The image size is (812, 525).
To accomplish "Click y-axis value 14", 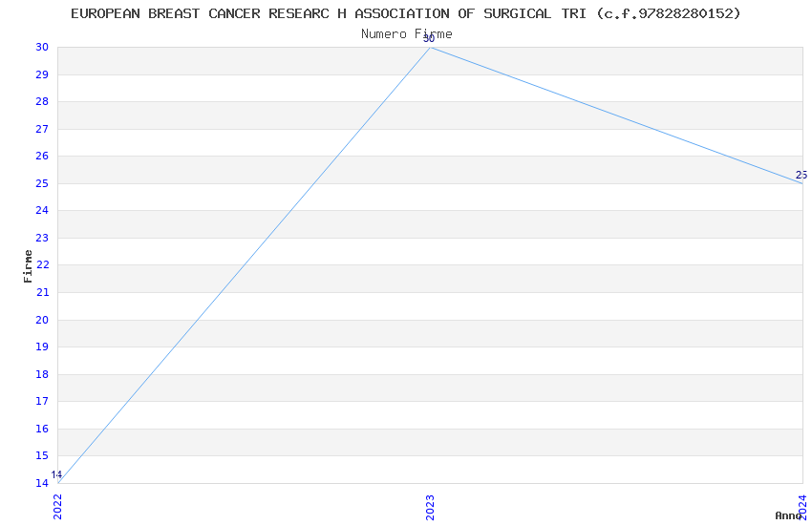I will (42, 483).
